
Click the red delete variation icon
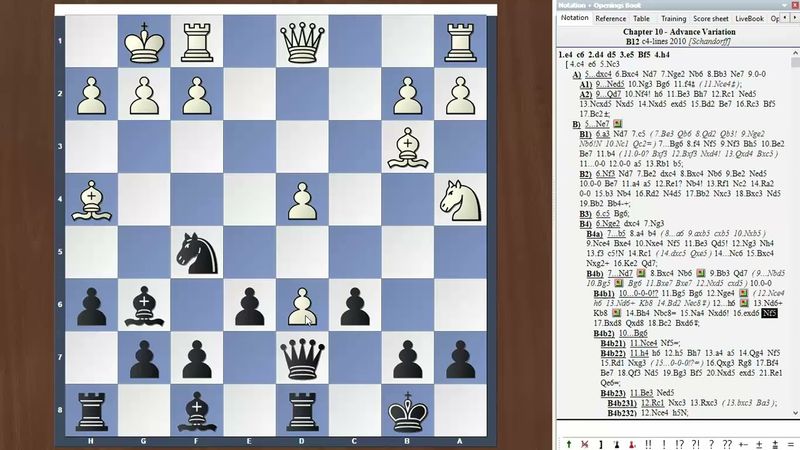[x=585, y=443]
